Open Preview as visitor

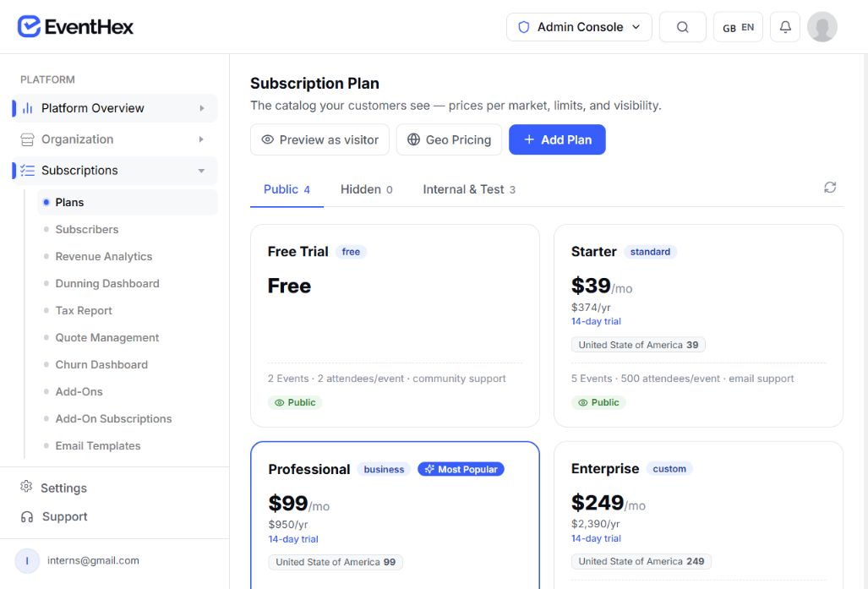point(319,140)
